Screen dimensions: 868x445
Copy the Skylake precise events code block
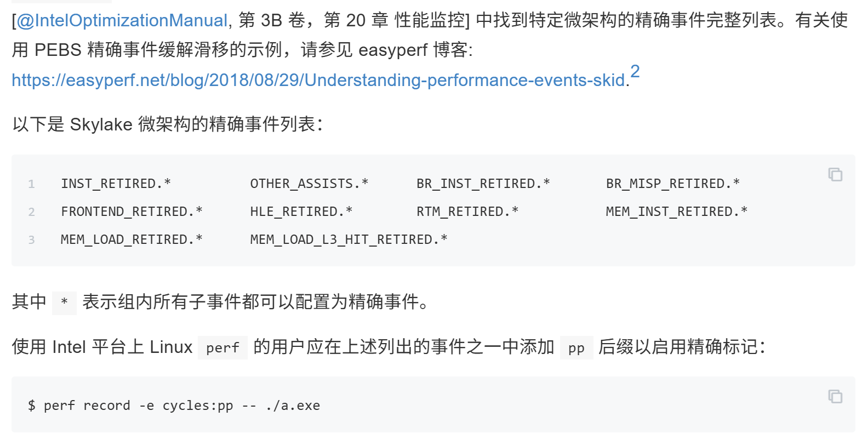(835, 174)
